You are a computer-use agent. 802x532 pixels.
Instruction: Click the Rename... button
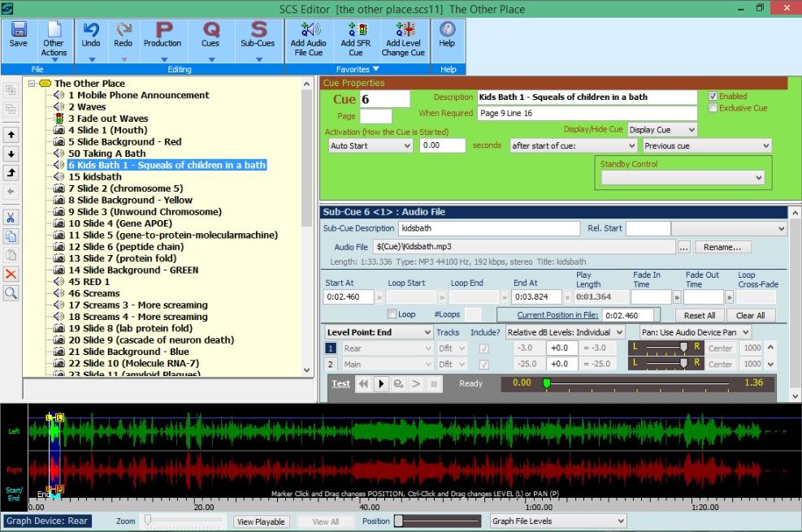[x=723, y=247]
